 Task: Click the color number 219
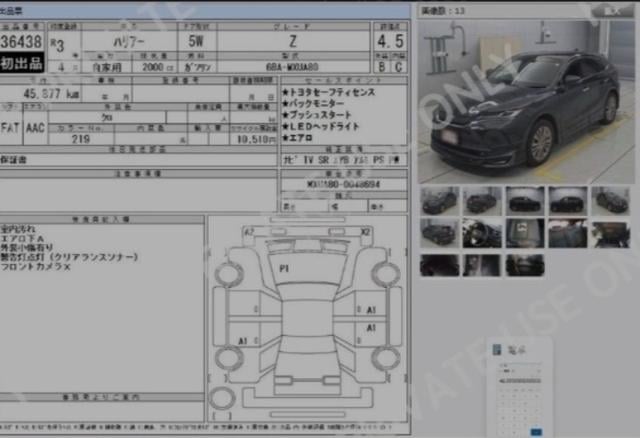click(x=80, y=139)
